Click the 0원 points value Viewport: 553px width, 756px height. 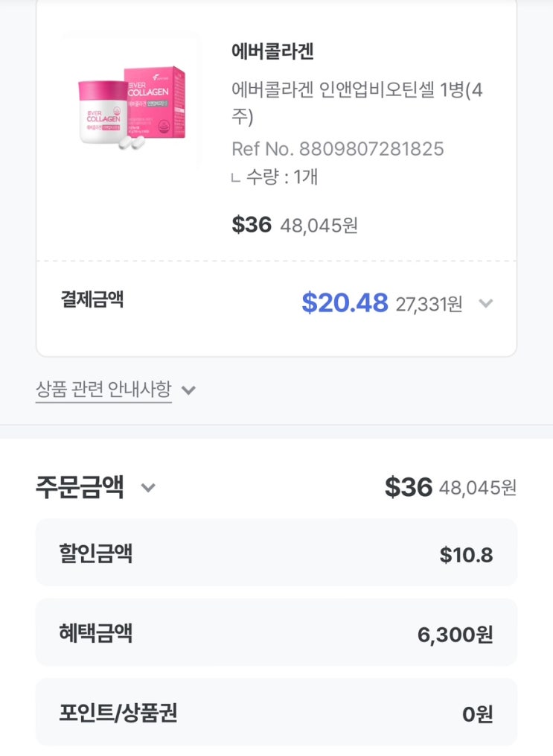click(x=477, y=714)
